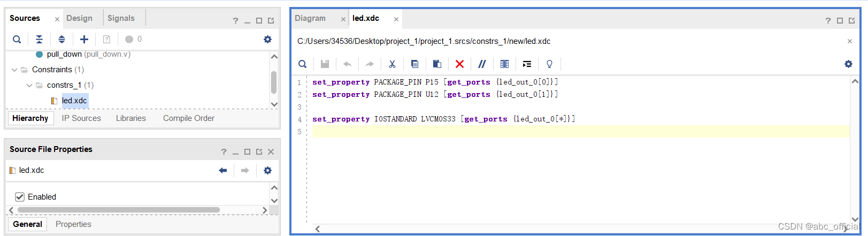Image resolution: width=868 pixels, height=236 pixels.
Task: Go to next object in Source File Properties
Action: [x=245, y=170]
